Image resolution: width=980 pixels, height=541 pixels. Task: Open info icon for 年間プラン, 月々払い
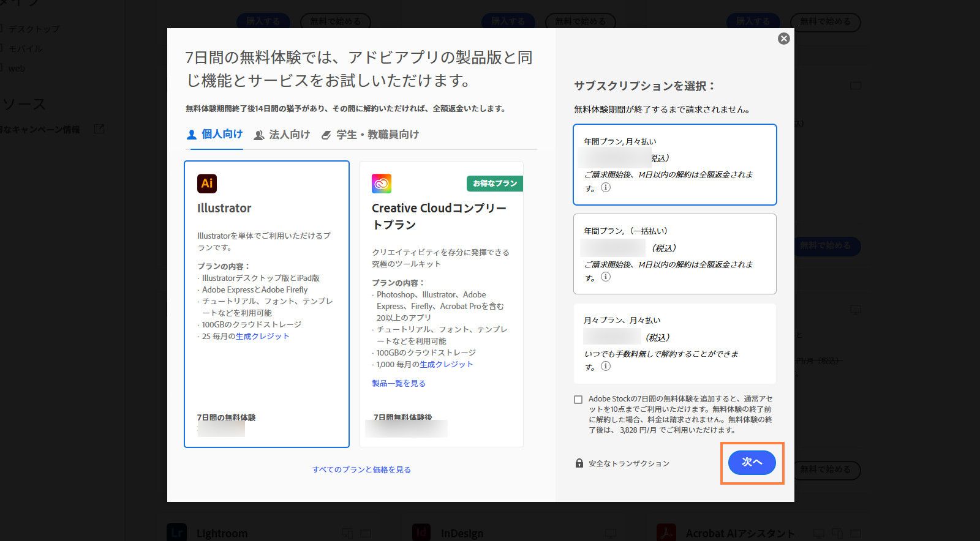point(606,188)
